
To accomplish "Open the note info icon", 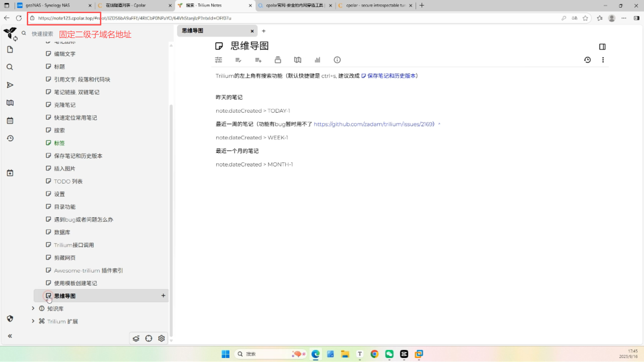I will point(337,60).
